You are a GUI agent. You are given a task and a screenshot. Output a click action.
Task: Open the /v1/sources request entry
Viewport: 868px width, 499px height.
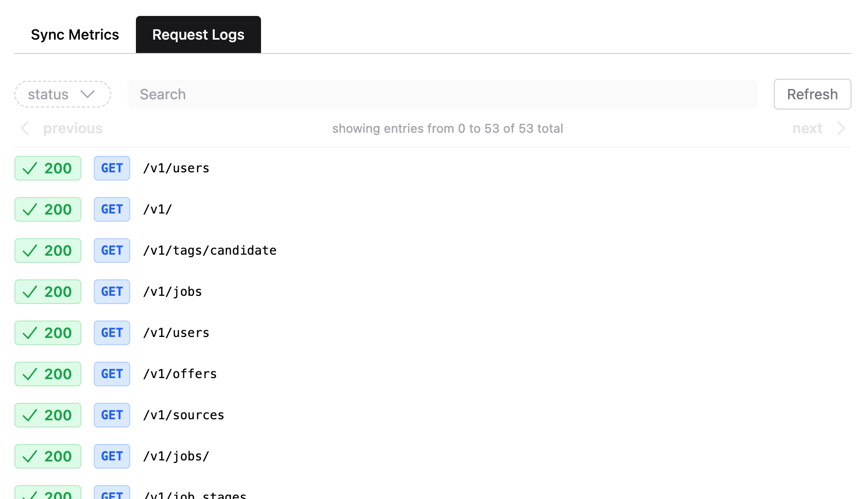[x=433, y=415]
